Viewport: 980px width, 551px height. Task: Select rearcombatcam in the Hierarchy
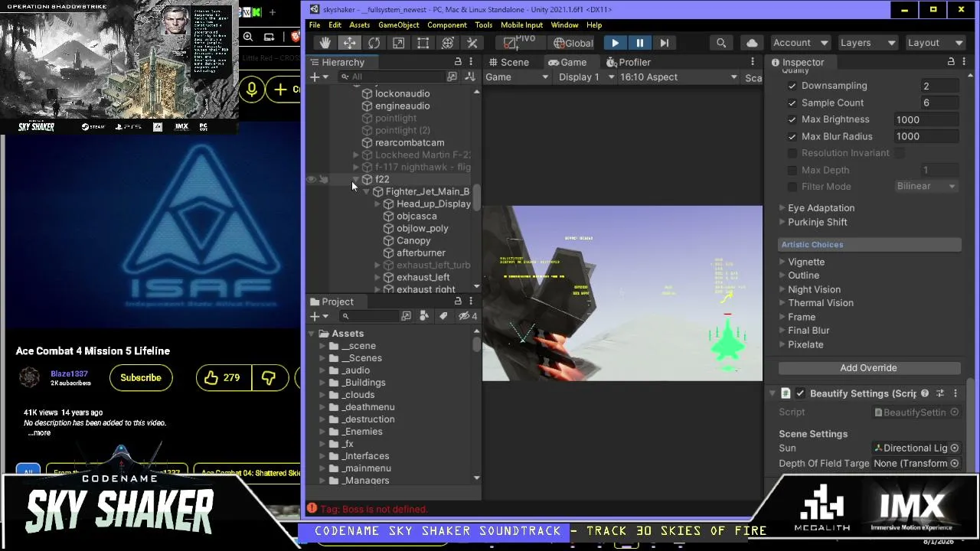pyautogui.click(x=410, y=142)
